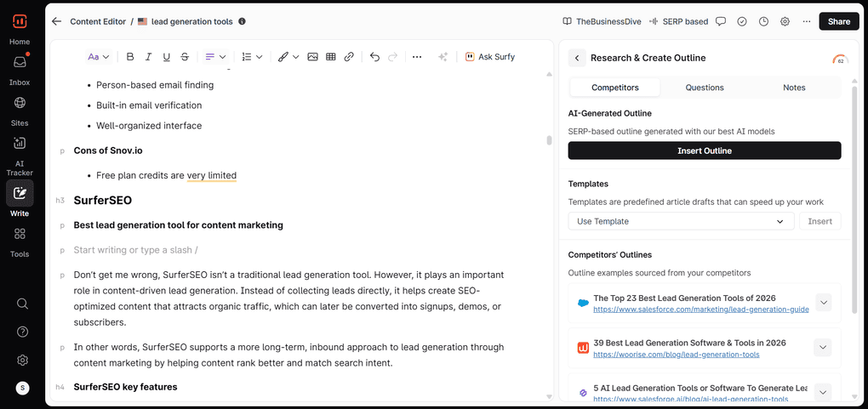
Task: Switch to the Questions tab
Action: click(x=704, y=88)
